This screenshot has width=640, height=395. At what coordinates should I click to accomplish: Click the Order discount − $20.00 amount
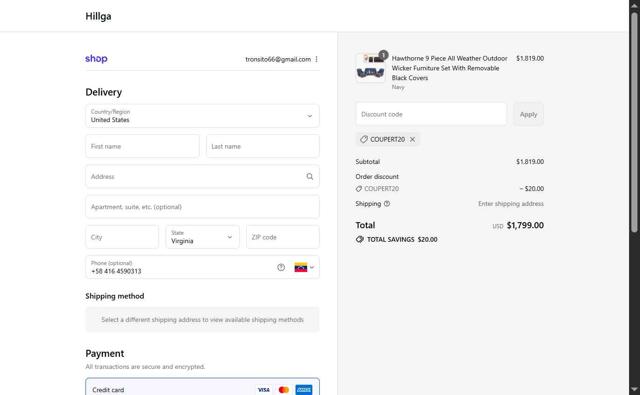click(532, 189)
